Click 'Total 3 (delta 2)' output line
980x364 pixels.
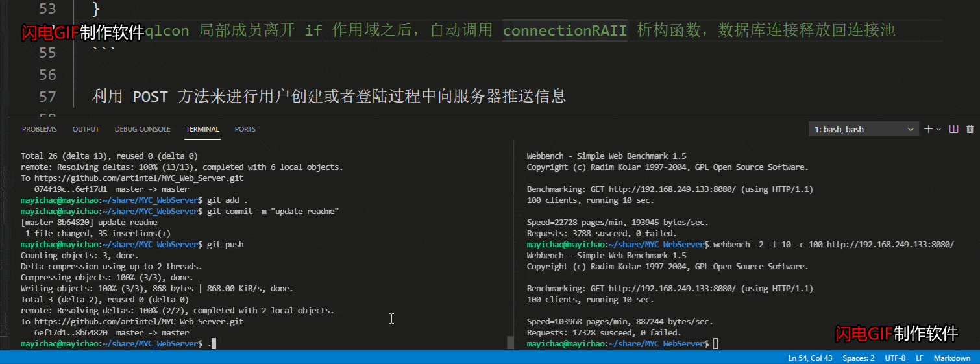pyautogui.click(x=104, y=300)
